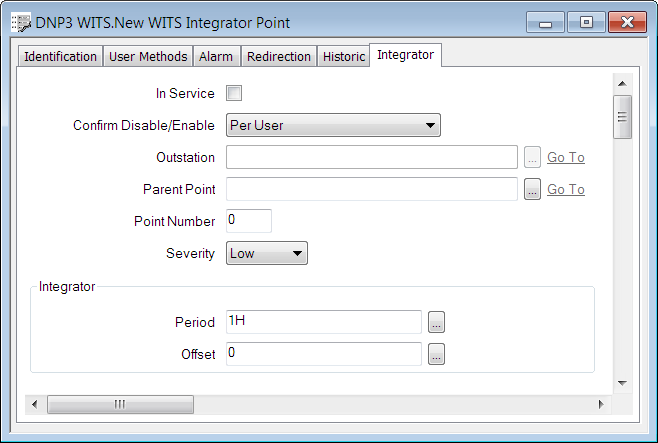Screen dimensions: 658x443
Task: Click the vertical scrollbar up arrow
Action: click(x=621, y=84)
